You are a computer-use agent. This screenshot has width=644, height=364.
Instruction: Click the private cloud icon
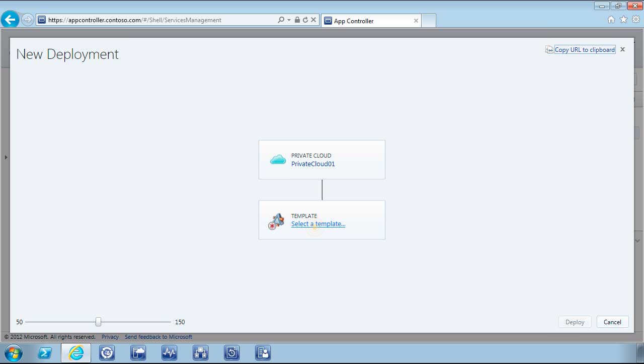coord(278,160)
